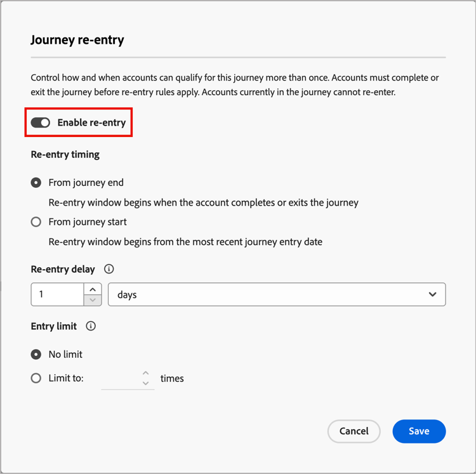Click the Re-entry delay label
Image resolution: width=476 pixels, height=474 pixels.
(x=63, y=269)
